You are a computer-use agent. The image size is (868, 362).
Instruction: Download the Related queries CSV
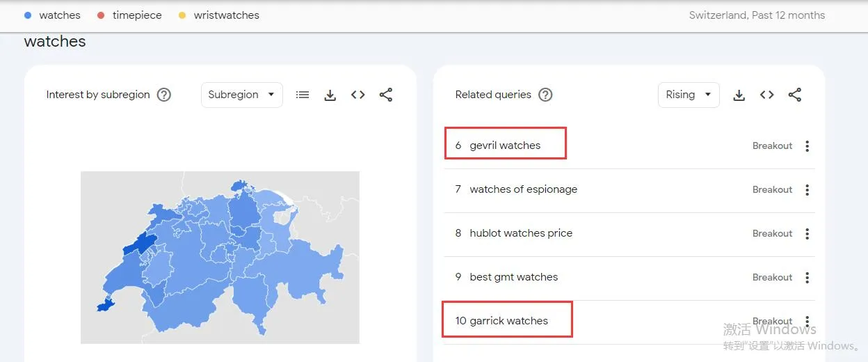point(739,95)
